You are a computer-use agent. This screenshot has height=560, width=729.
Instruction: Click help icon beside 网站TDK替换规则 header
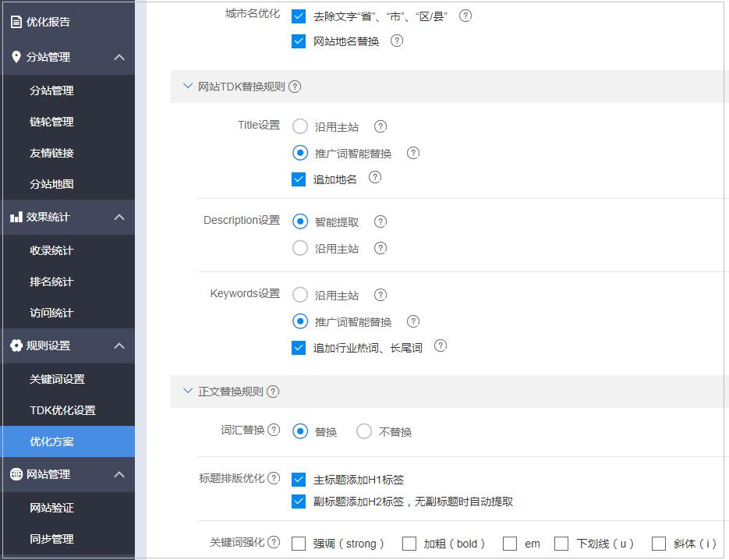pyautogui.click(x=295, y=87)
